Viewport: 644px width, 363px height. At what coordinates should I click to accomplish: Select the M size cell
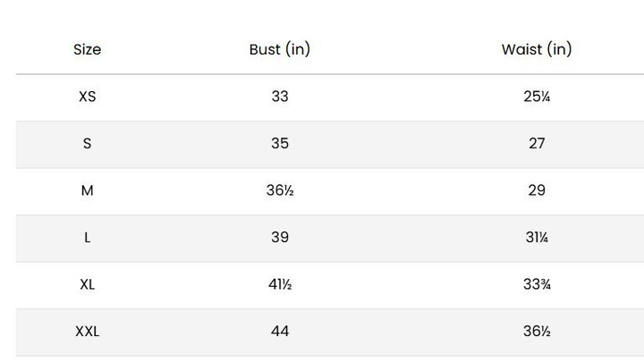tap(87, 190)
